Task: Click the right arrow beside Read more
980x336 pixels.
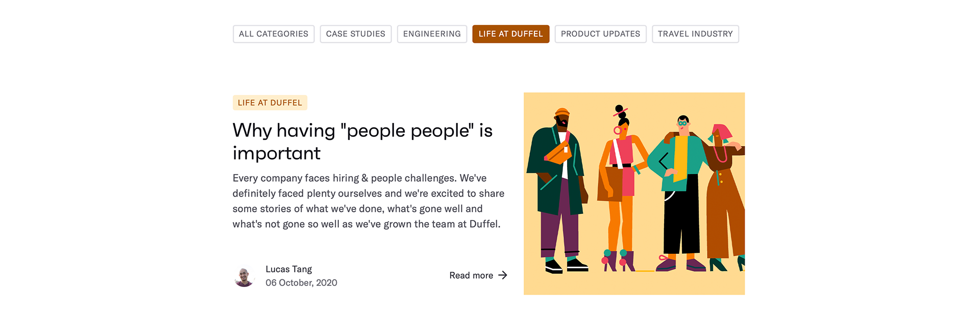Action: pyautogui.click(x=503, y=275)
